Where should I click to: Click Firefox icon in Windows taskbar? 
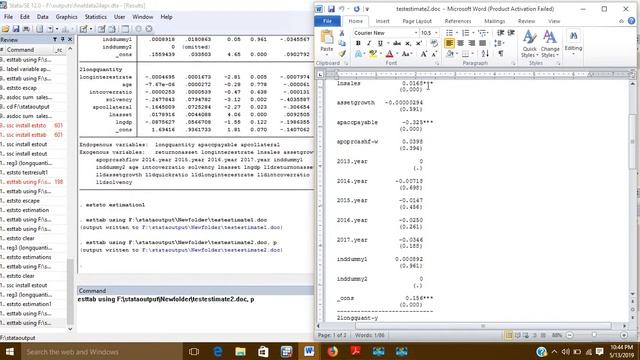333,351
